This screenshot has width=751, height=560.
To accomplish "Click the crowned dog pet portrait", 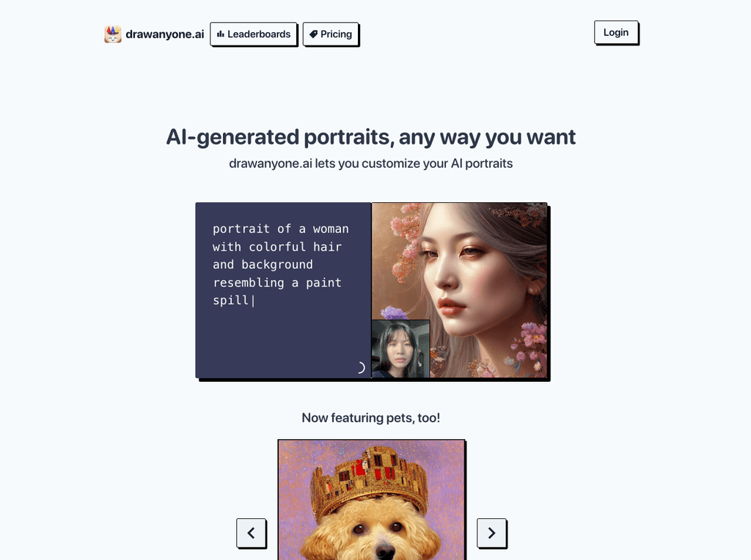I will [371, 500].
